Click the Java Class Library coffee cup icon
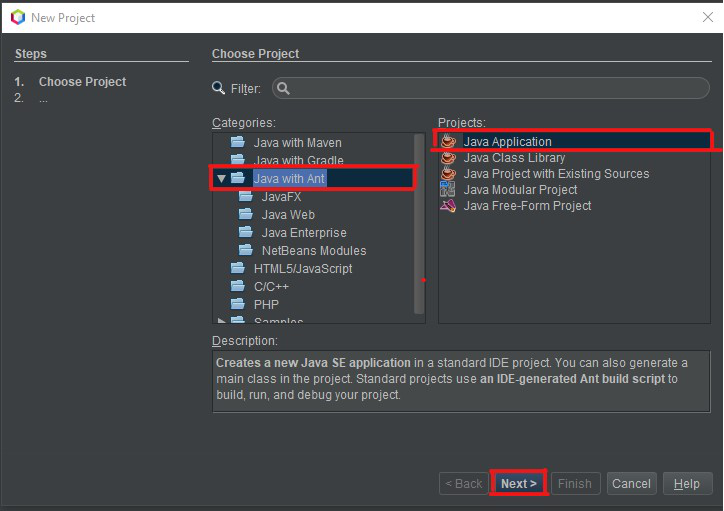The image size is (724, 511). coord(448,157)
